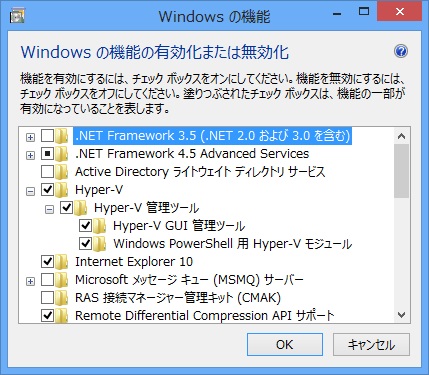Select the .NET Framework 3.5 row text
The width and height of the screenshot is (429, 375).
tap(213, 136)
